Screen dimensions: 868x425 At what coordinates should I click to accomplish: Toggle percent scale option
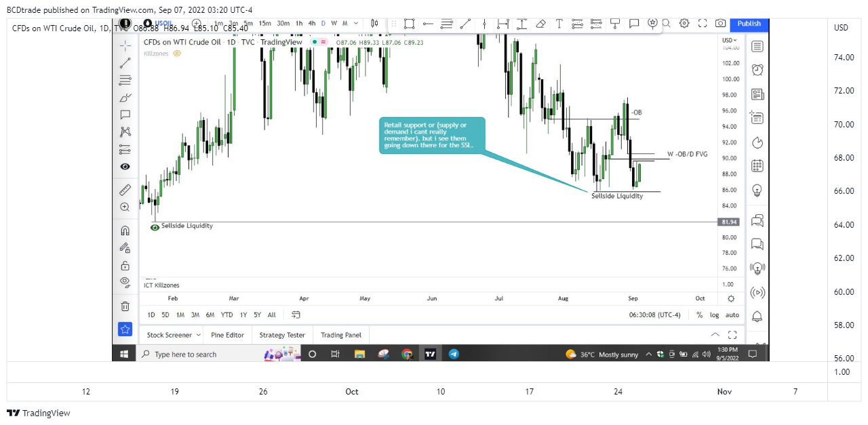click(x=700, y=315)
